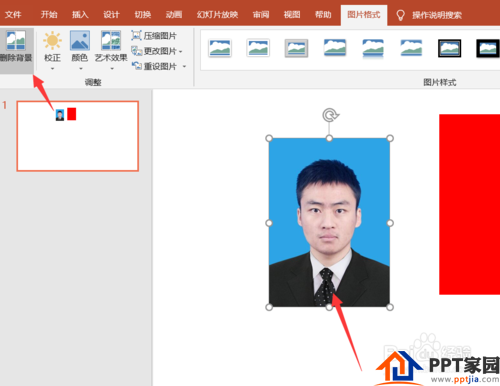Switch to the View (视图) tab
The width and height of the screenshot is (500, 386).
tap(292, 15)
